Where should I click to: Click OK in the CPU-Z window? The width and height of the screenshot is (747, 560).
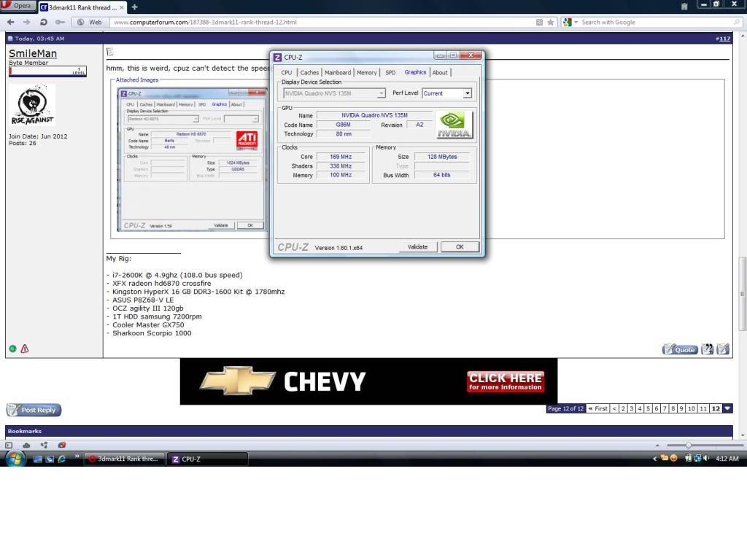(460, 246)
